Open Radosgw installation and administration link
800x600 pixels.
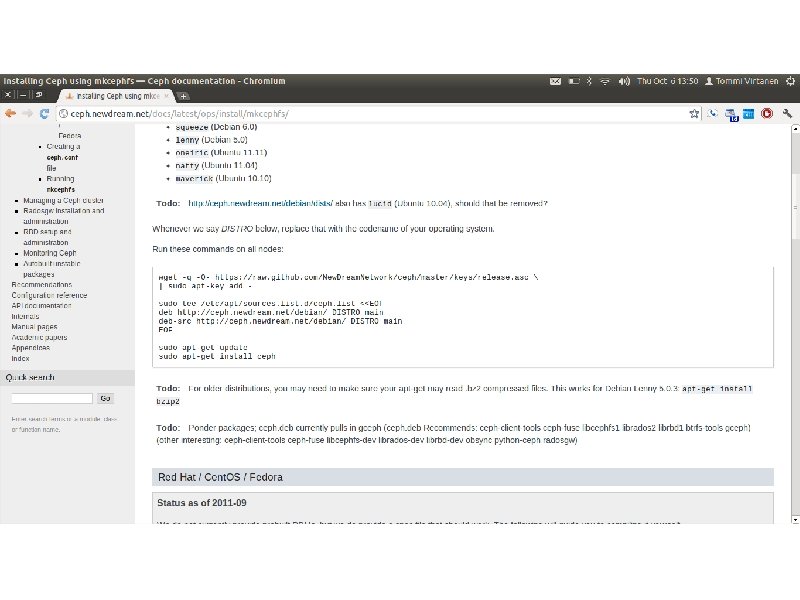(64, 216)
